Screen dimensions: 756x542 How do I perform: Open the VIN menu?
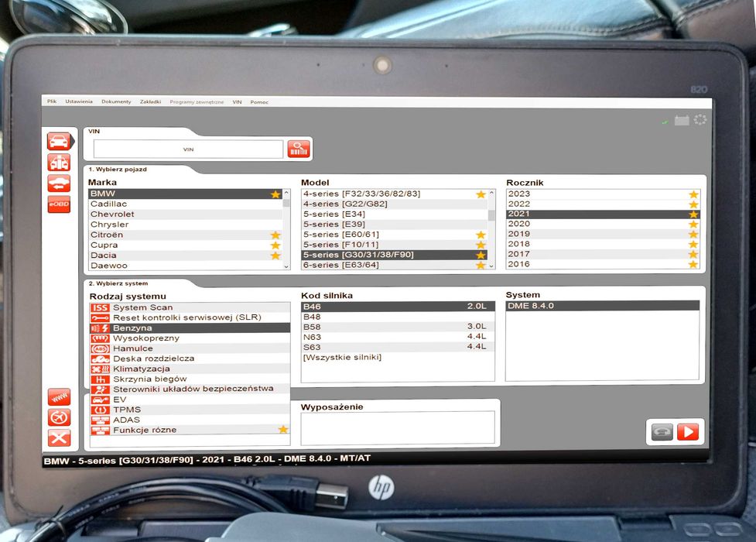click(238, 102)
